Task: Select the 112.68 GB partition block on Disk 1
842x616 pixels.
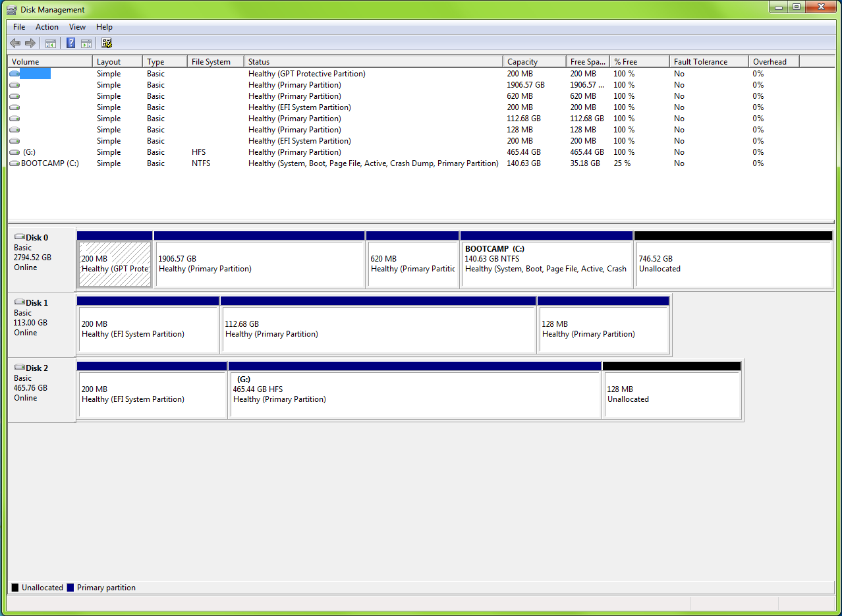Action: pos(378,324)
